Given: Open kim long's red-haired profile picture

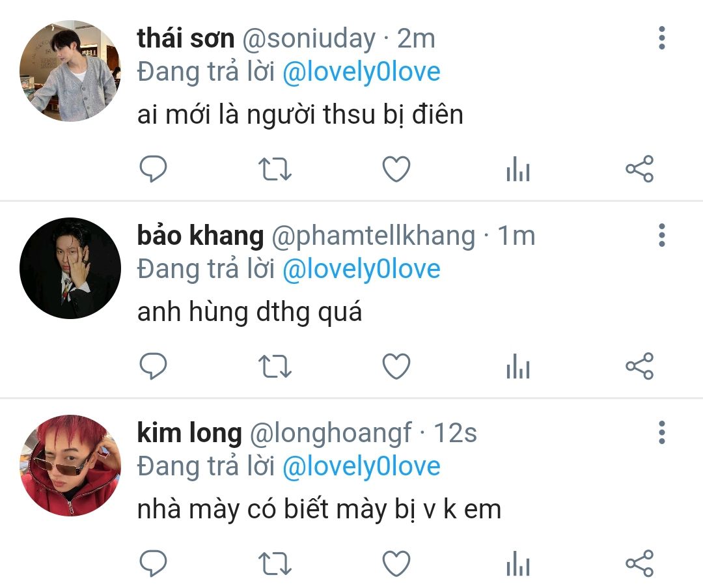Looking at the screenshot, I should [x=70, y=465].
